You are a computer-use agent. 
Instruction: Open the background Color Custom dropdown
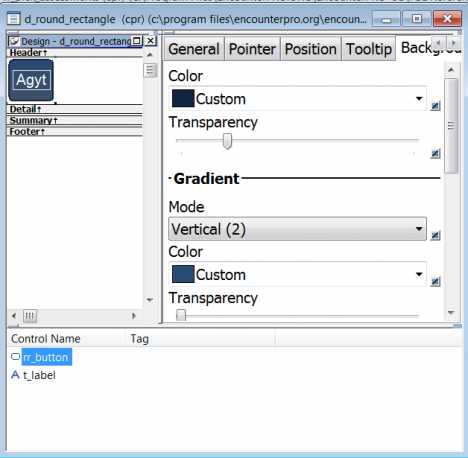297,99
